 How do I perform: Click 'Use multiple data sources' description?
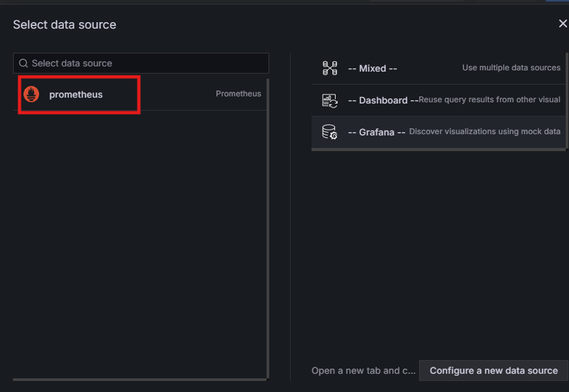[511, 68]
